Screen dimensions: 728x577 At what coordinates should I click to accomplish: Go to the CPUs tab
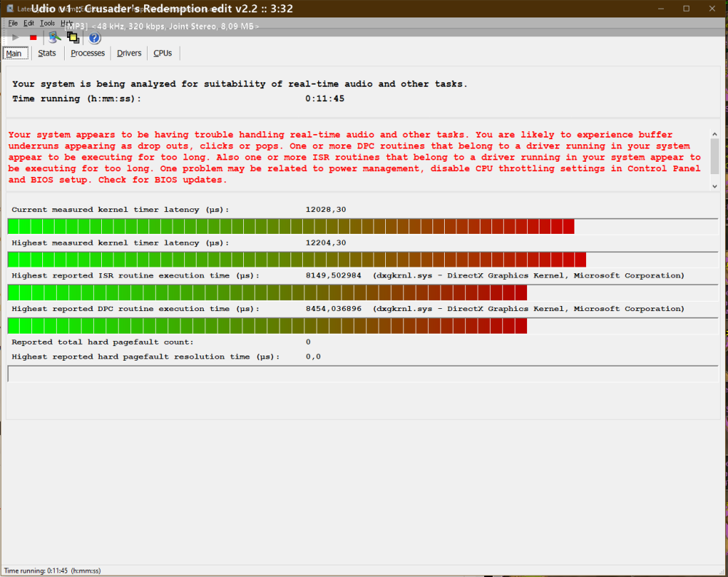pyautogui.click(x=163, y=53)
